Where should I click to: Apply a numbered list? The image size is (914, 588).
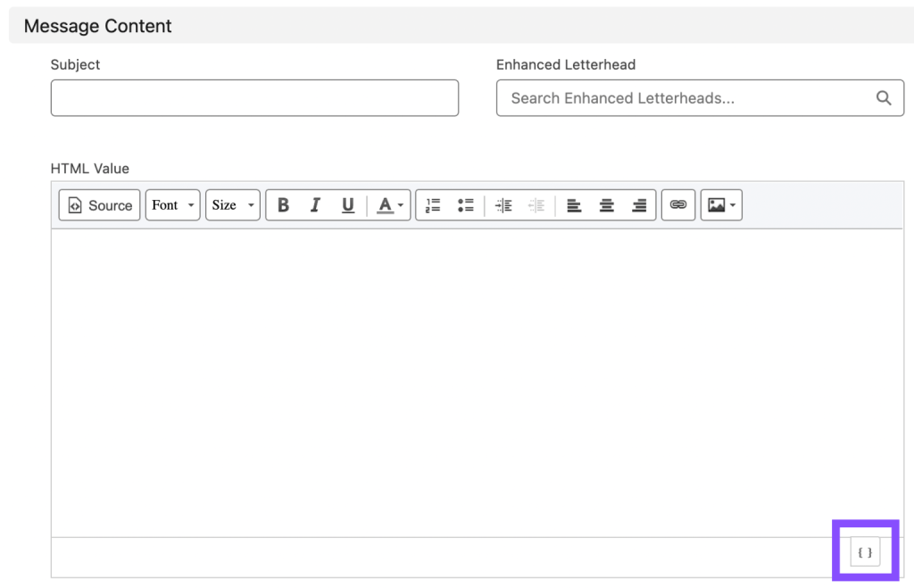point(432,204)
